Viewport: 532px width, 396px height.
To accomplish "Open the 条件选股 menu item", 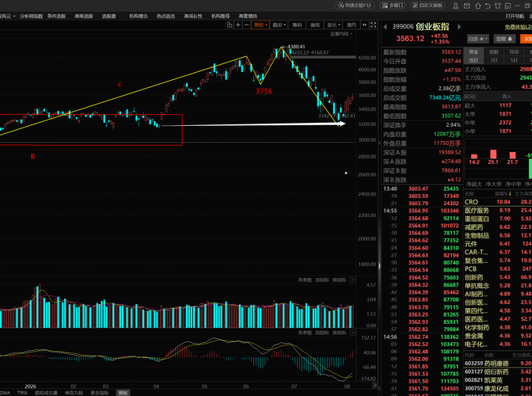I will (x=57, y=16).
